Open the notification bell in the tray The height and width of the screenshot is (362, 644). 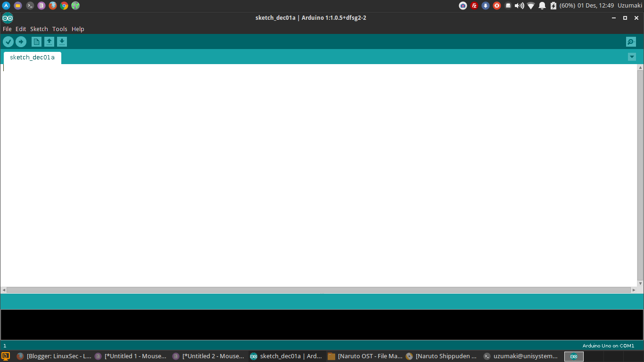[542, 5]
